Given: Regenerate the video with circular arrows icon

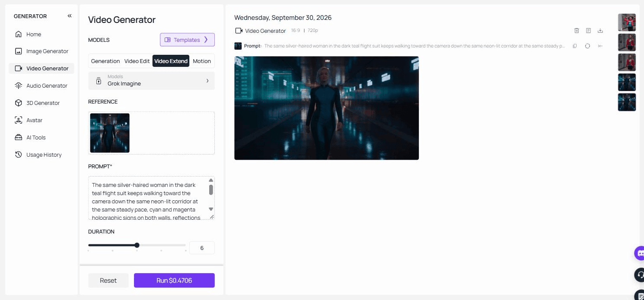Looking at the screenshot, I should (587, 46).
